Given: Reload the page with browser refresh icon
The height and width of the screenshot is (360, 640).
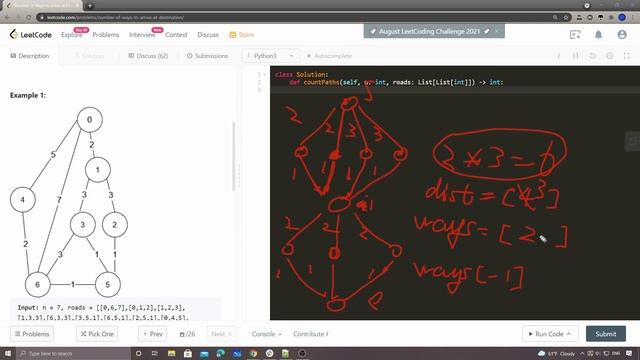Looking at the screenshot, I should coord(29,18).
